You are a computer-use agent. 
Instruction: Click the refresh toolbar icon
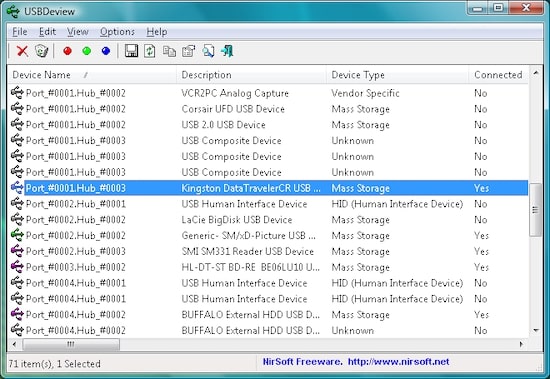(x=150, y=51)
